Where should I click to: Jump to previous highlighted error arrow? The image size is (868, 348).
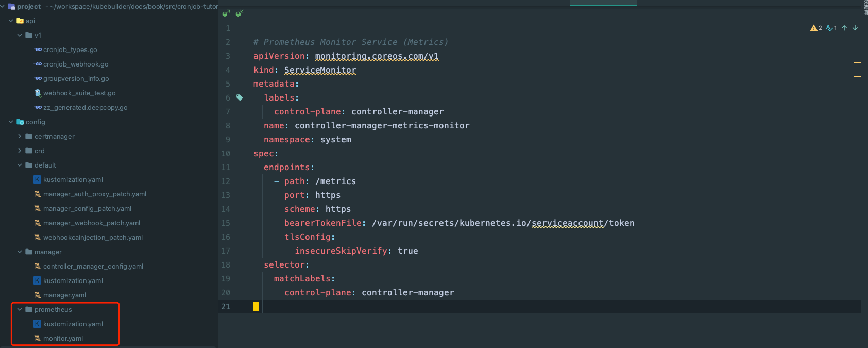click(844, 28)
